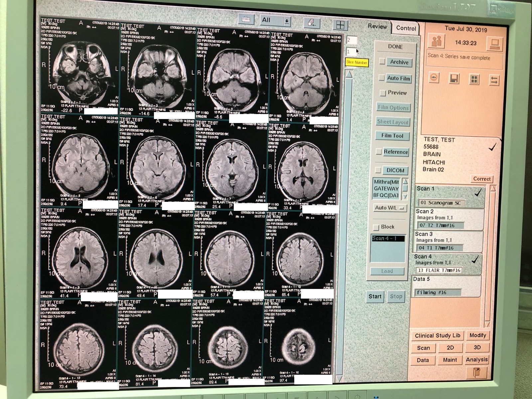Select the window grid icon next to the save icon
This screenshot has width=532, height=399.
(x=473, y=80)
